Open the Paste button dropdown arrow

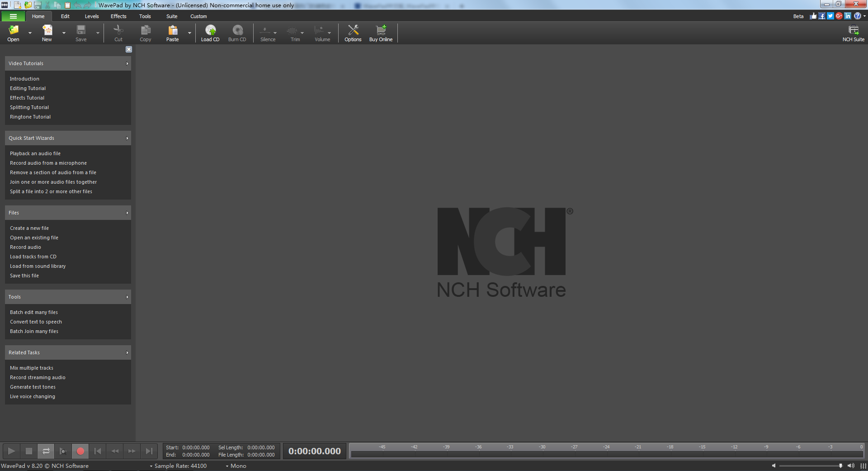[189, 33]
